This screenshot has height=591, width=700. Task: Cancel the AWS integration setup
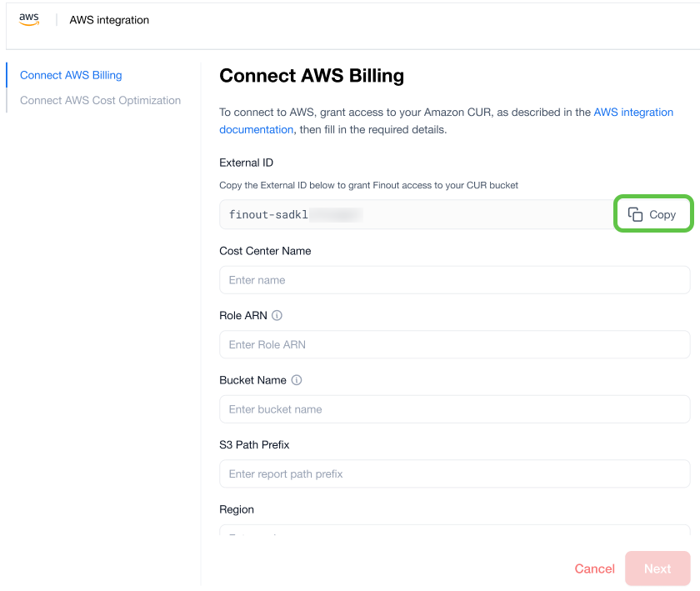[x=594, y=568]
